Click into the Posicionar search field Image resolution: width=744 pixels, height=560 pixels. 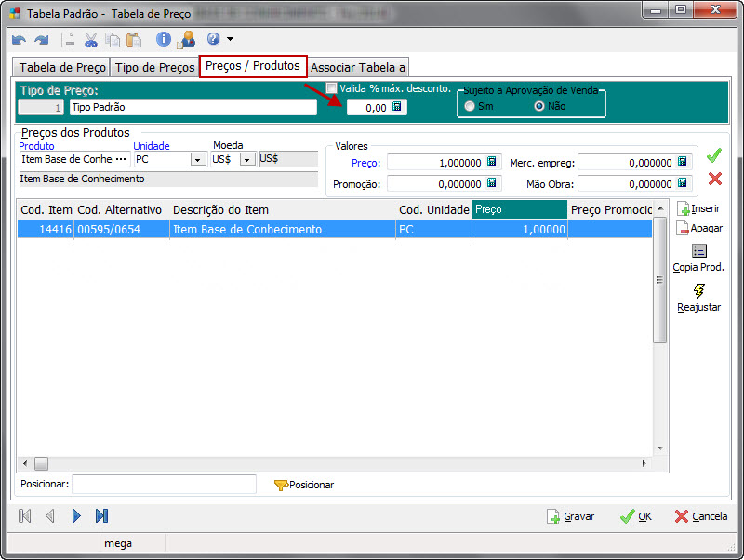(x=164, y=485)
